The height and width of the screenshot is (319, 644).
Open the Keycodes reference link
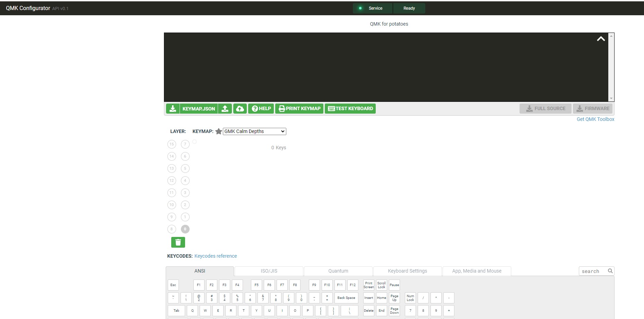click(x=216, y=256)
